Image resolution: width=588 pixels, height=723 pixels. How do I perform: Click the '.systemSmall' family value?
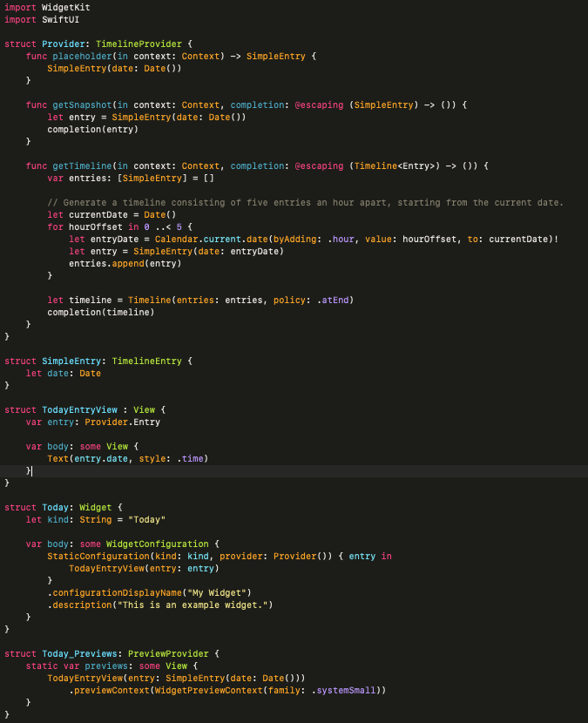(x=343, y=691)
